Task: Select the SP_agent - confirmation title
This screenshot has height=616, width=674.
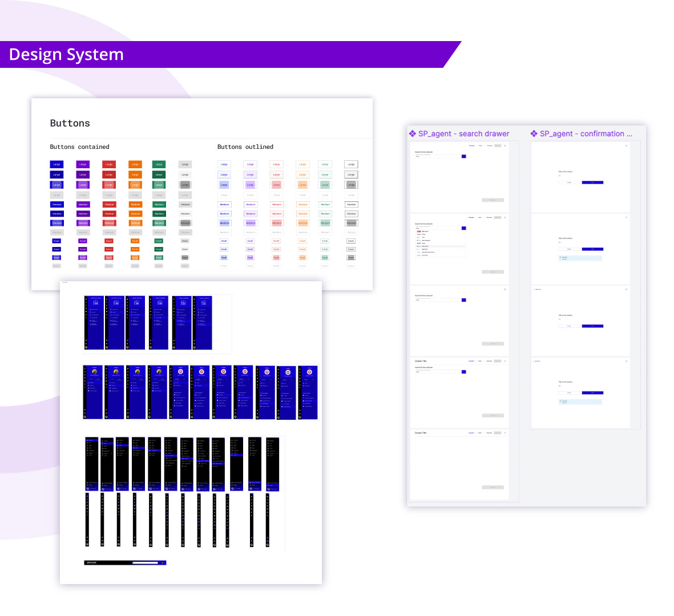Action: point(586,133)
